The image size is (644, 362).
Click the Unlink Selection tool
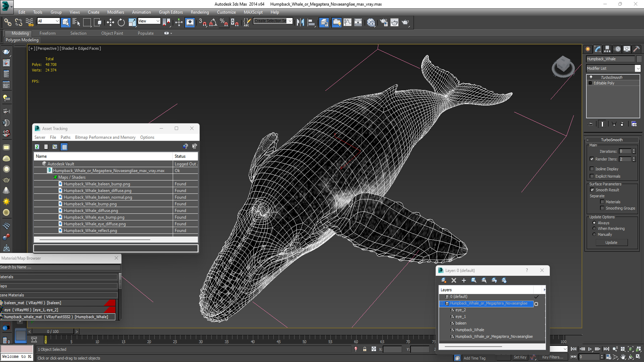pos(19,22)
